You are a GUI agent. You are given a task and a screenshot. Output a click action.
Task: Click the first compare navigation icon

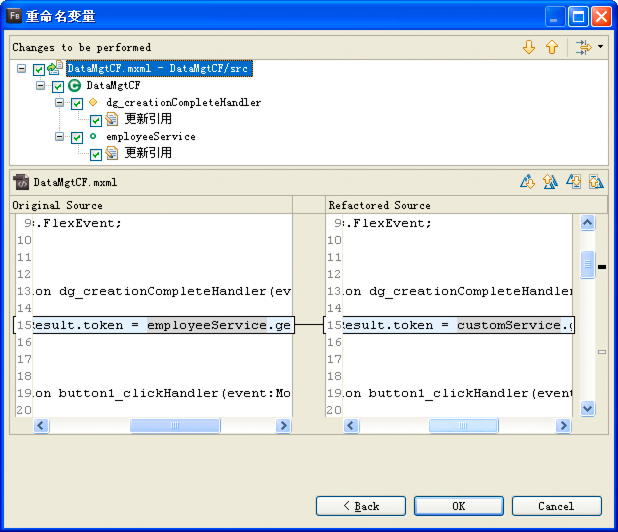tap(527, 182)
